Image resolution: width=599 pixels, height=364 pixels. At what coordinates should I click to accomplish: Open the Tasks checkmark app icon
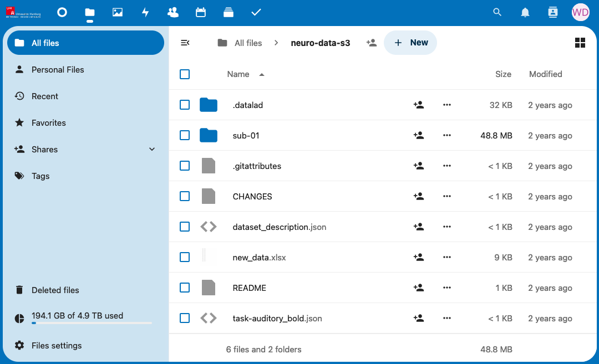[256, 12]
